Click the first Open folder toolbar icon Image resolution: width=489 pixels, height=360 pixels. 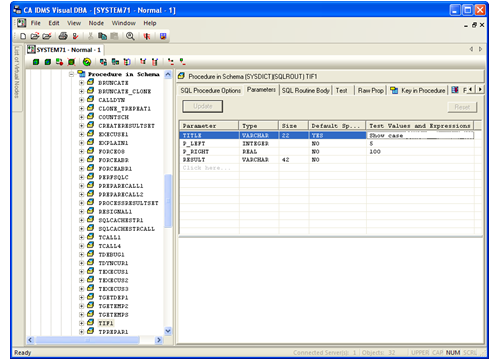pos(35,36)
